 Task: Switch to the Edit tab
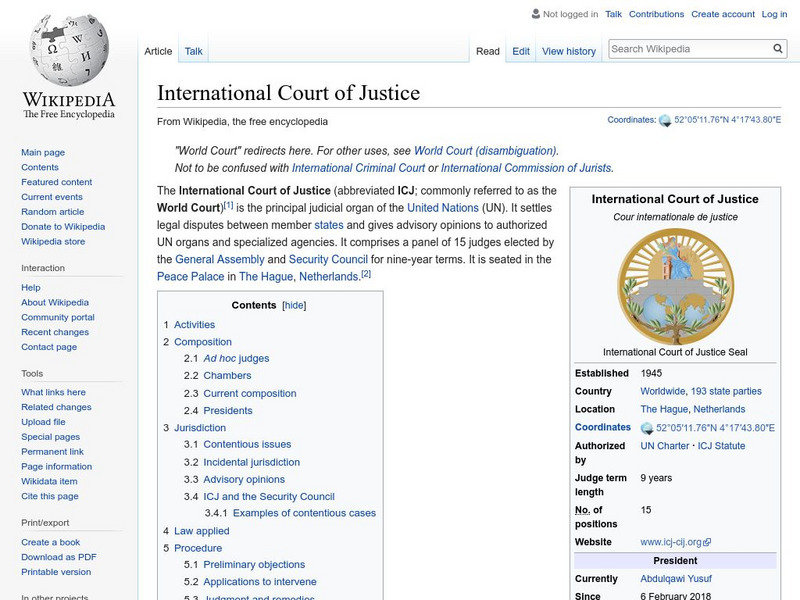[x=520, y=50]
